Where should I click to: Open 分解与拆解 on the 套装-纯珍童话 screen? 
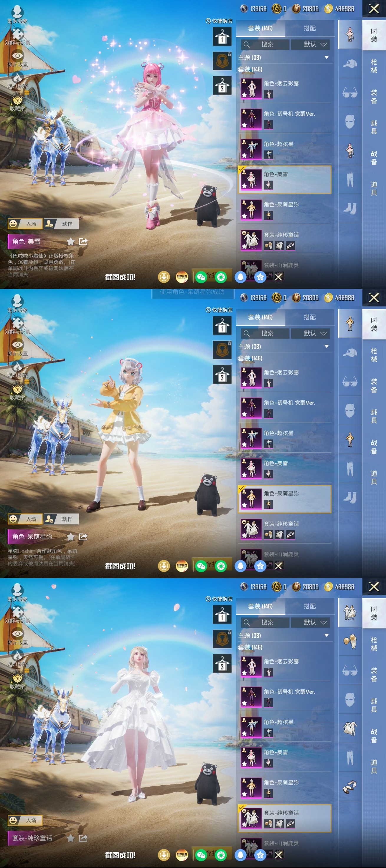point(17,614)
